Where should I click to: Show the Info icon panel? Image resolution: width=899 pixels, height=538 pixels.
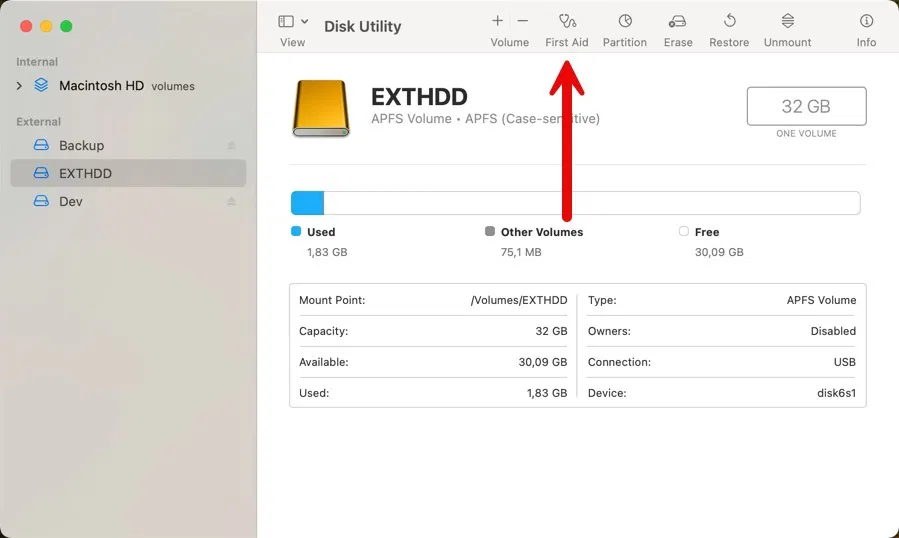[866, 21]
